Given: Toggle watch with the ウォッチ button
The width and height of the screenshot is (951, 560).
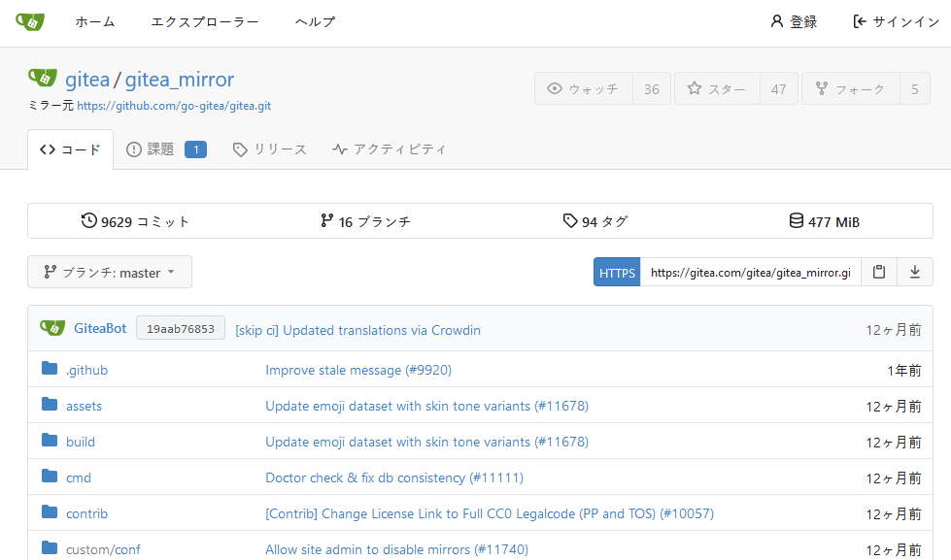Looking at the screenshot, I should click(584, 88).
